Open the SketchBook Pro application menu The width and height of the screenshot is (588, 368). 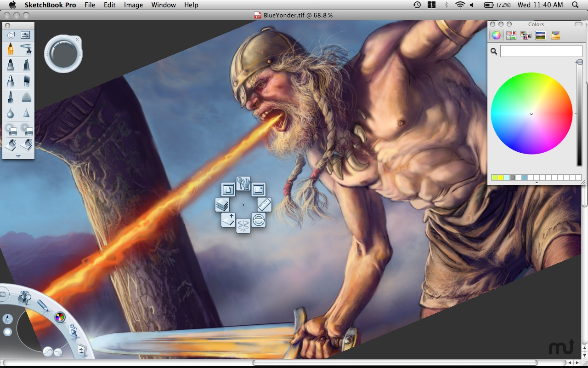coord(51,5)
